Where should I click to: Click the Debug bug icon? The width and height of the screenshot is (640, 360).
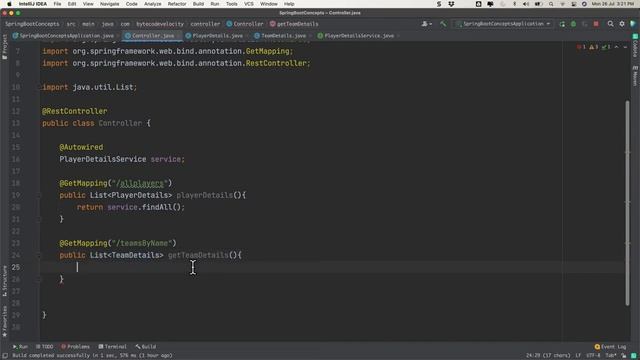[573, 24]
